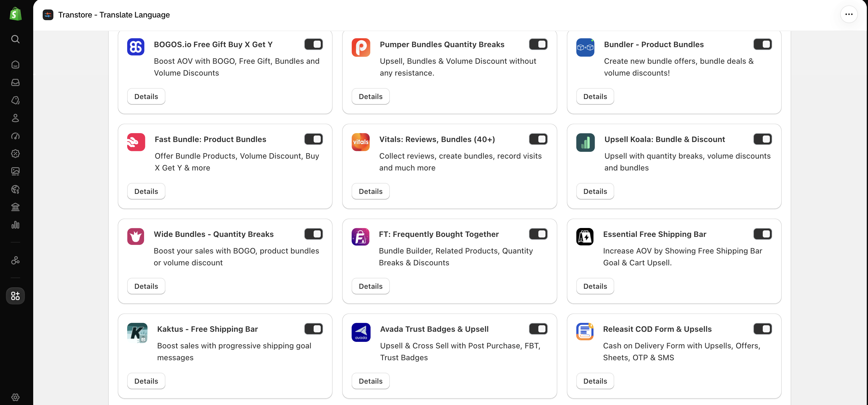This screenshot has height=405, width=868.
Task: Toggle the Upsell Koala switch
Action: tap(762, 139)
